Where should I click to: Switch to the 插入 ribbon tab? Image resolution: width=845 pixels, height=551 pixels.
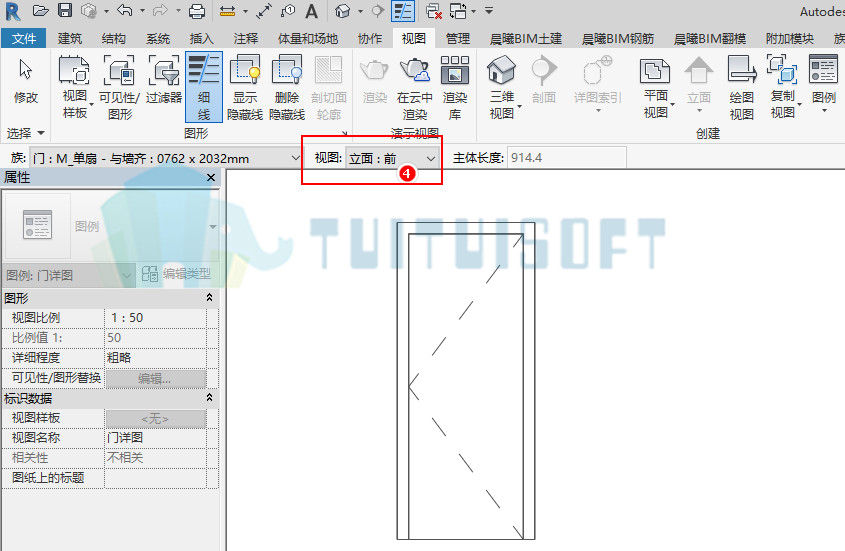point(202,38)
